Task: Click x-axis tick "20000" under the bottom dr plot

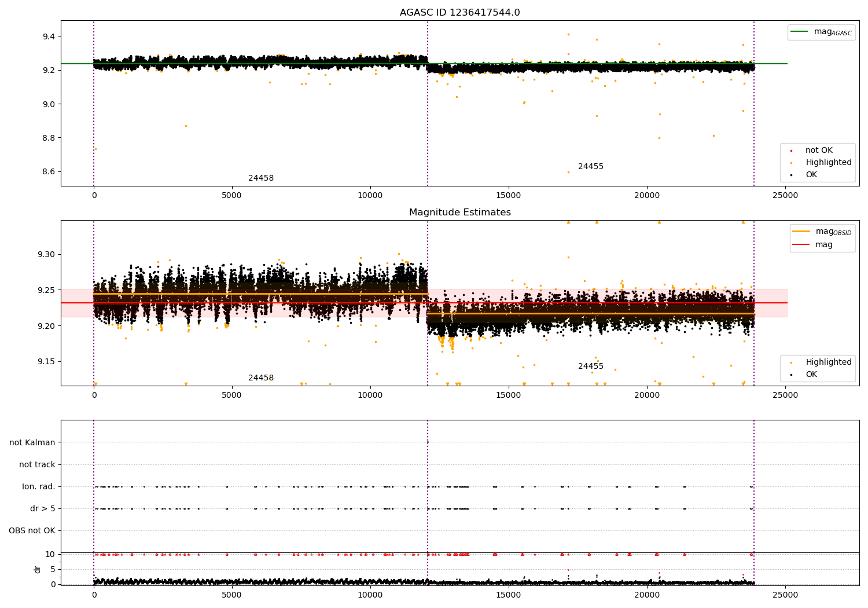Action: tap(646, 595)
